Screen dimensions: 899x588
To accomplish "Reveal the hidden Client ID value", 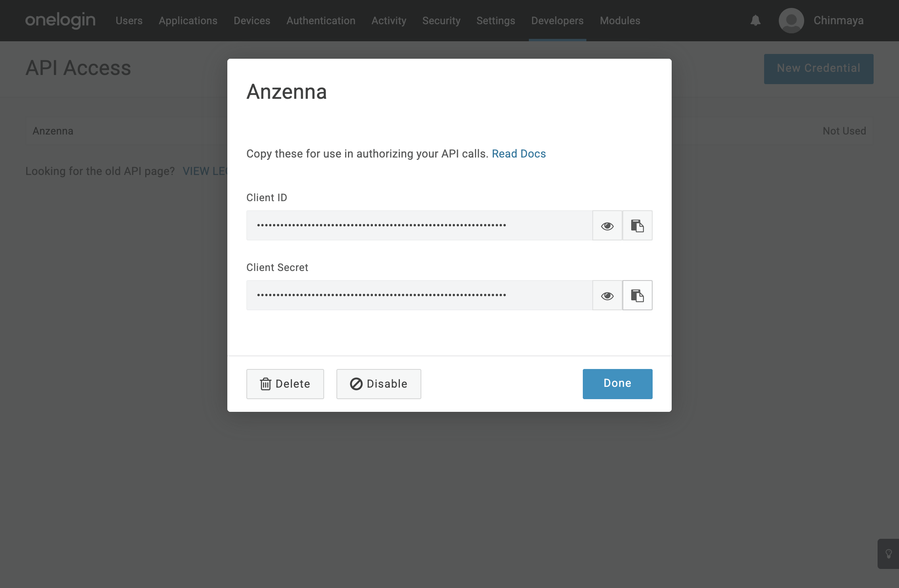I will [607, 225].
